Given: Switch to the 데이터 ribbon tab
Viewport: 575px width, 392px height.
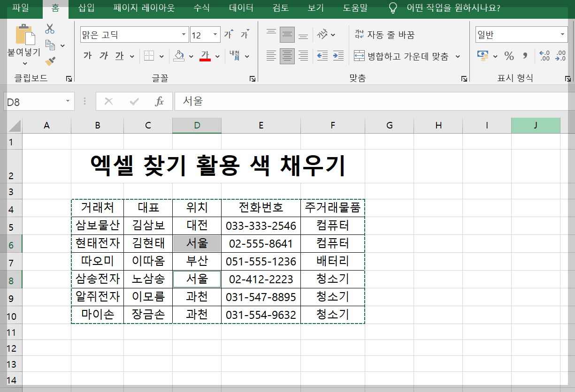Looking at the screenshot, I should coord(241,8).
